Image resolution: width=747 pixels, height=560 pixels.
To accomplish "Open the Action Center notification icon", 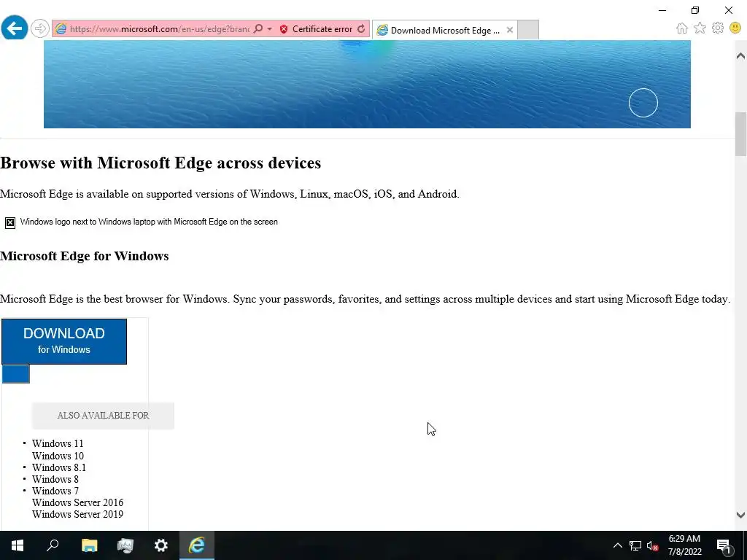I will [724, 545].
